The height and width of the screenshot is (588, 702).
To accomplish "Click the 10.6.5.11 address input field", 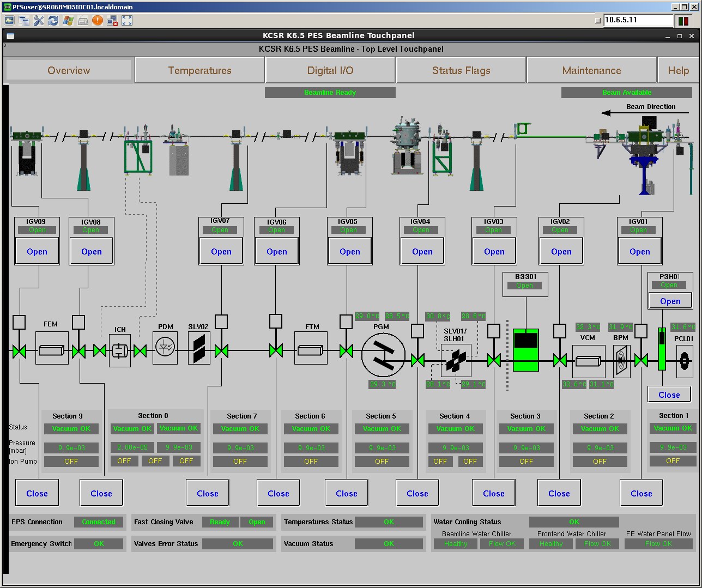I will 638,20.
